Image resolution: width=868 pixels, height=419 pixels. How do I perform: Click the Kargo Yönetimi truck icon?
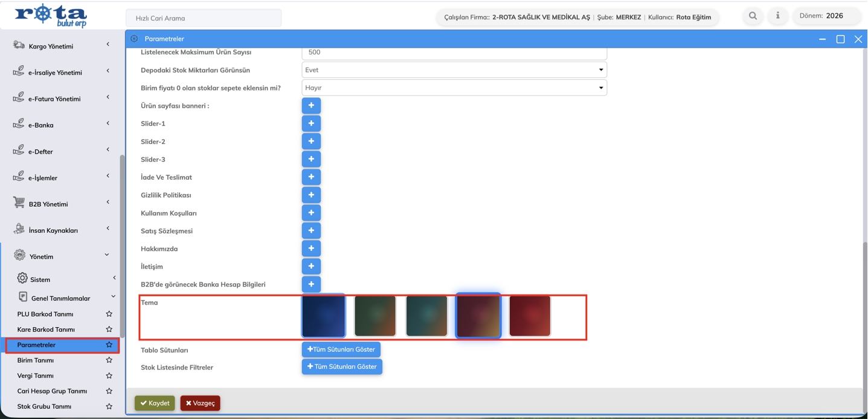point(19,46)
